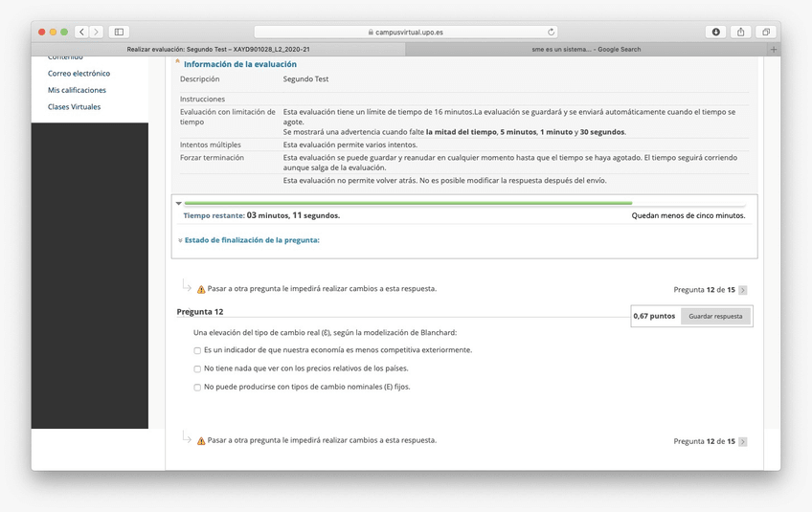
Task: Click Safari's forward navigation arrow
Action: pos(96,32)
